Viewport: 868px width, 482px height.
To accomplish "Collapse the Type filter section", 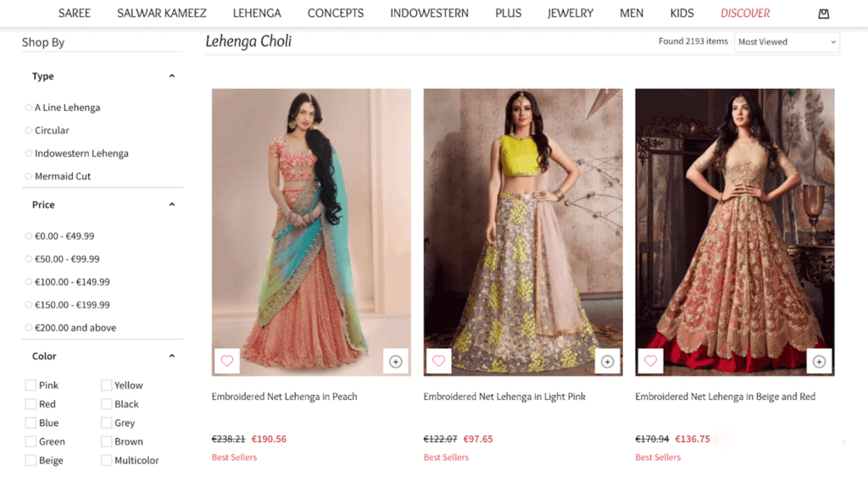I will pos(171,76).
